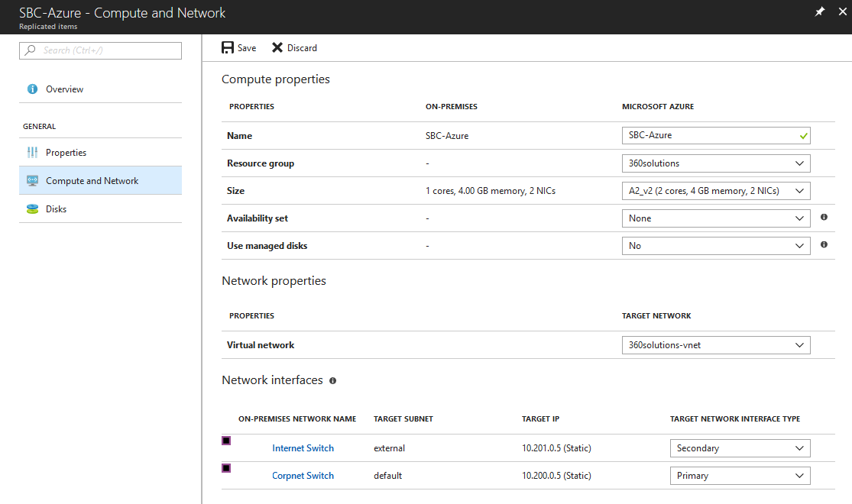Pin the blade using the pin icon
Image resolution: width=852 pixels, height=504 pixels.
pos(819,11)
